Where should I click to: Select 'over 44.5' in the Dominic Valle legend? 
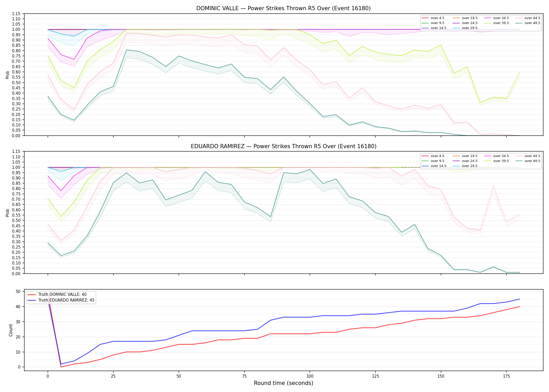click(x=532, y=18)
